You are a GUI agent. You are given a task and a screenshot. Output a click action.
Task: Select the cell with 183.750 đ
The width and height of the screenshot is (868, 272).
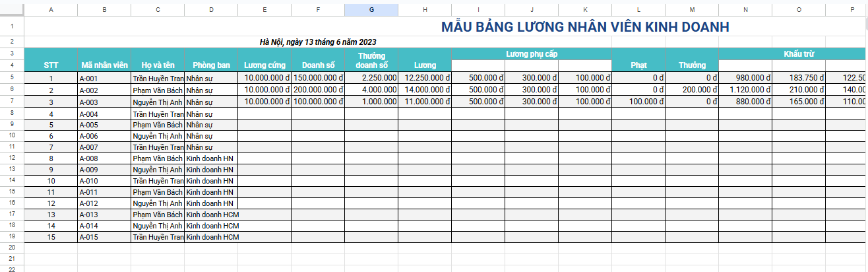coord(799,78)
